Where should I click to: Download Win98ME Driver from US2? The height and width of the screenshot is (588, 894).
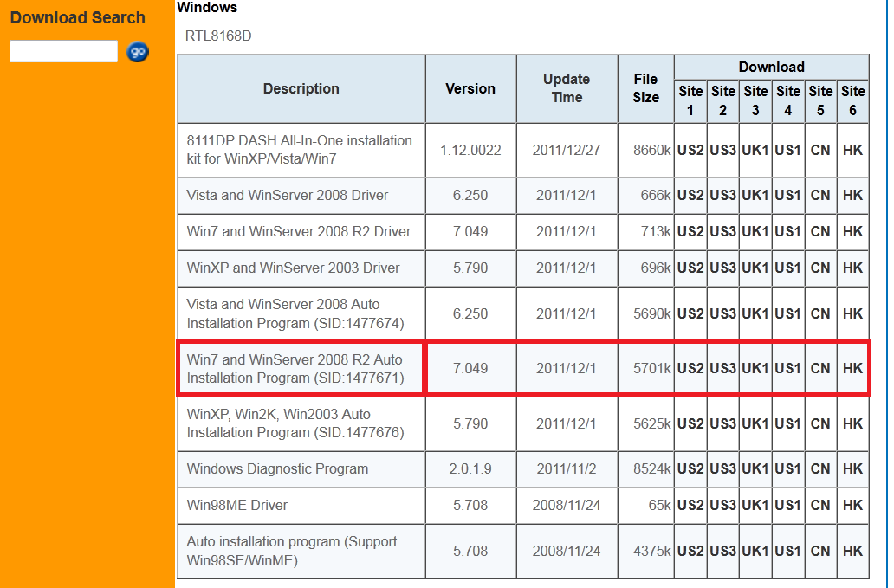click(690, 506)
